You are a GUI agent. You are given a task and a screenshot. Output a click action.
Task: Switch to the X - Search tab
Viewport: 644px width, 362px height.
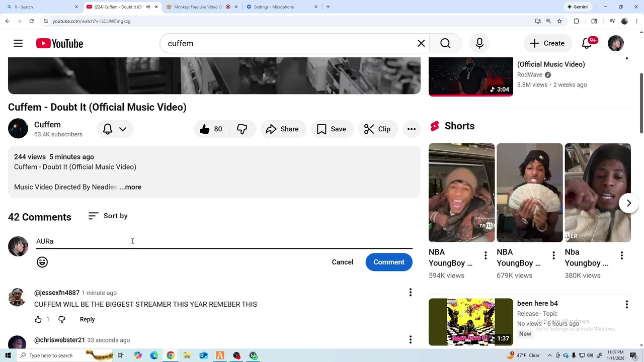(42, 7)
